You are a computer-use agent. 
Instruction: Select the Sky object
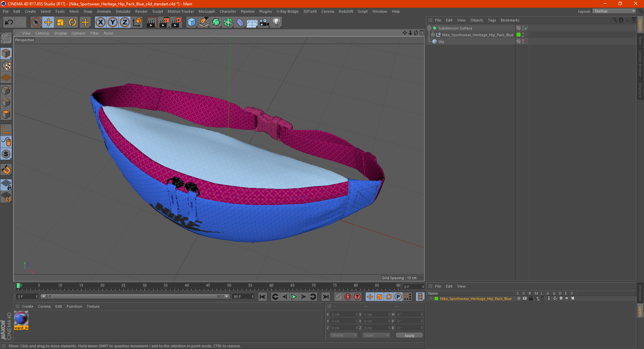(441, 42)
